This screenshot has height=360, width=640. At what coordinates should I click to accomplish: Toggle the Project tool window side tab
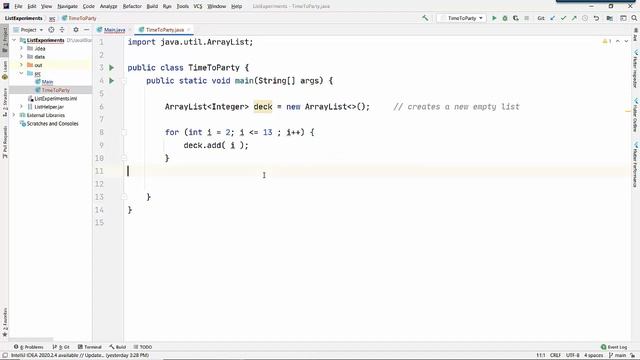coord(4,40)
